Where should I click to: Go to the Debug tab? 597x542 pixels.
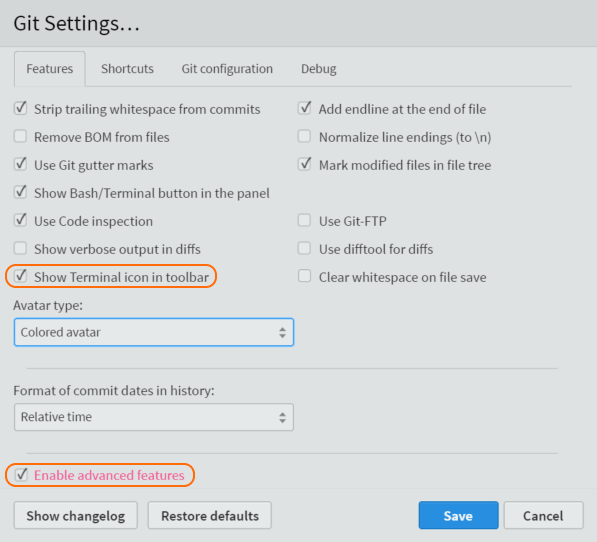point(319,69)
